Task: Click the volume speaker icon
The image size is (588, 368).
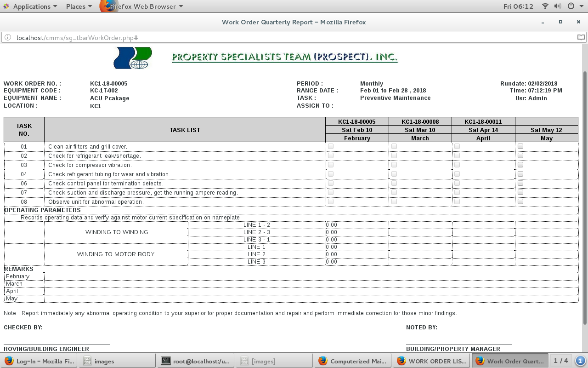Action: 558,6
